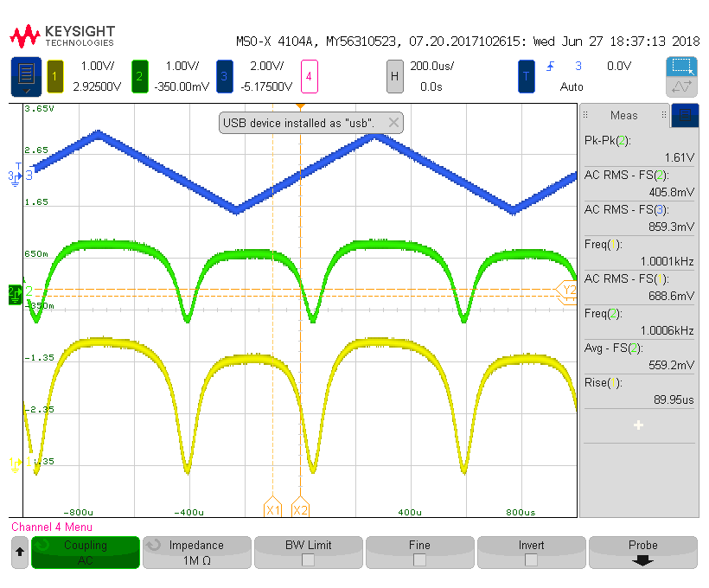The height and width of the screenshot is (588, 709).
Task: Dismiss the USB device installed notification
Action: (x=393, y=123)
